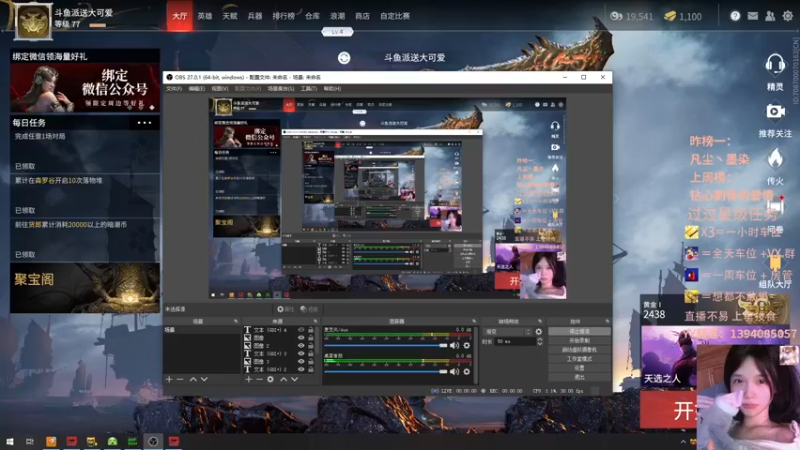Add a new scene with plus icon

point(169,379)
